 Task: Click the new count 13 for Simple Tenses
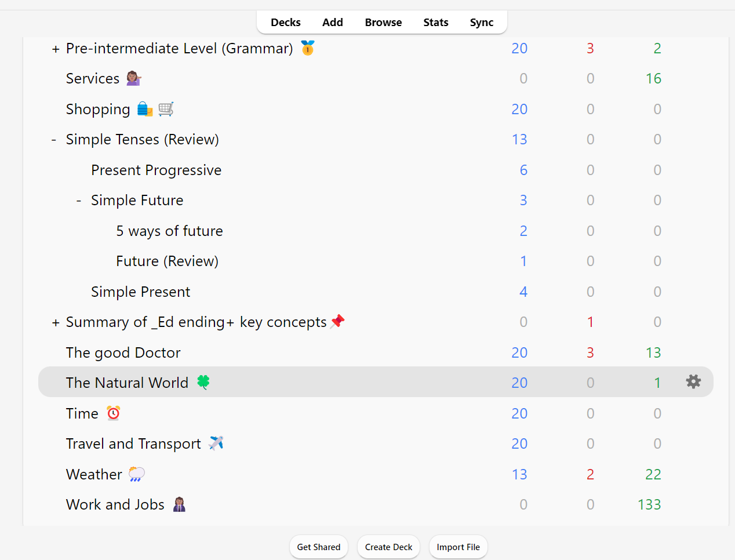point(519,140)
